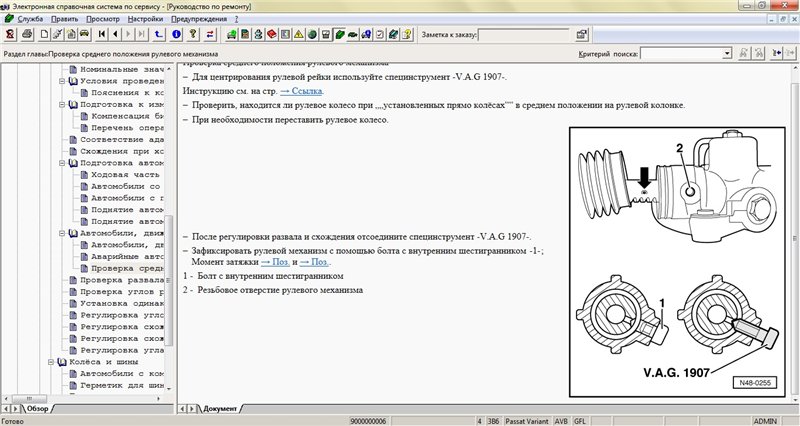This screenshot has width=800, height=426.
Task: Click the green truck toolbar icon
Action: [231, 34]
